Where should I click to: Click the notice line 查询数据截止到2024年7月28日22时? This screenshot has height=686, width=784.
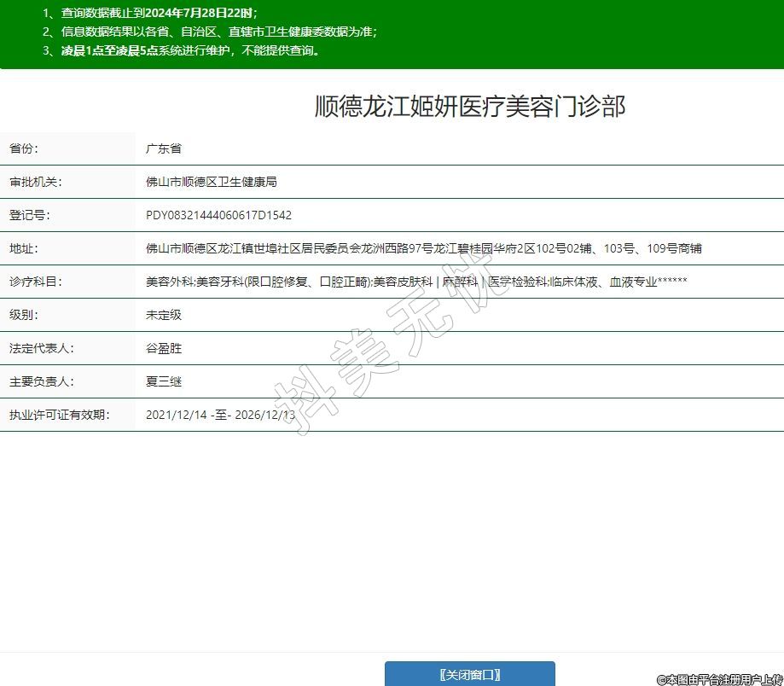tap(160, 13)
